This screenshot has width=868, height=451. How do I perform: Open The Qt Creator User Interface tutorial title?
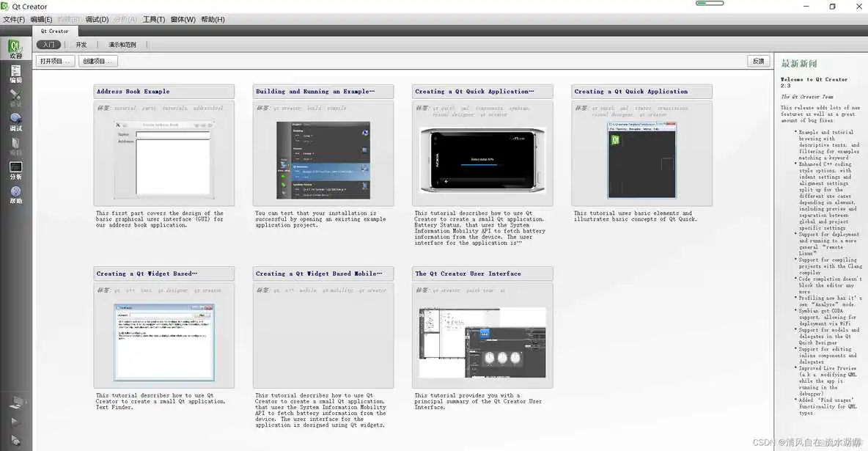pyautogui.click(x=468, y=274)
